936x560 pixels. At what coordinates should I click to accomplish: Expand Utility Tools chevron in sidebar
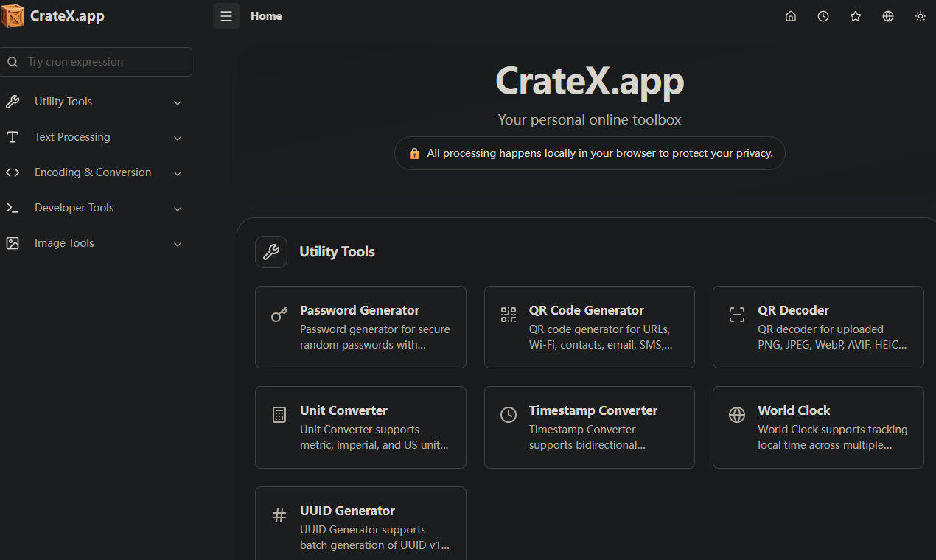(178, 102)
